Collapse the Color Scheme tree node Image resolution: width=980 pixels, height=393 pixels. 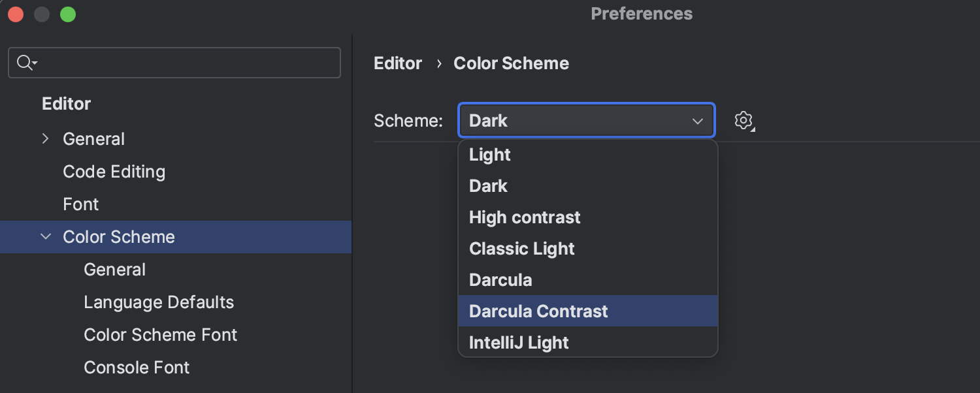[45, 236]
